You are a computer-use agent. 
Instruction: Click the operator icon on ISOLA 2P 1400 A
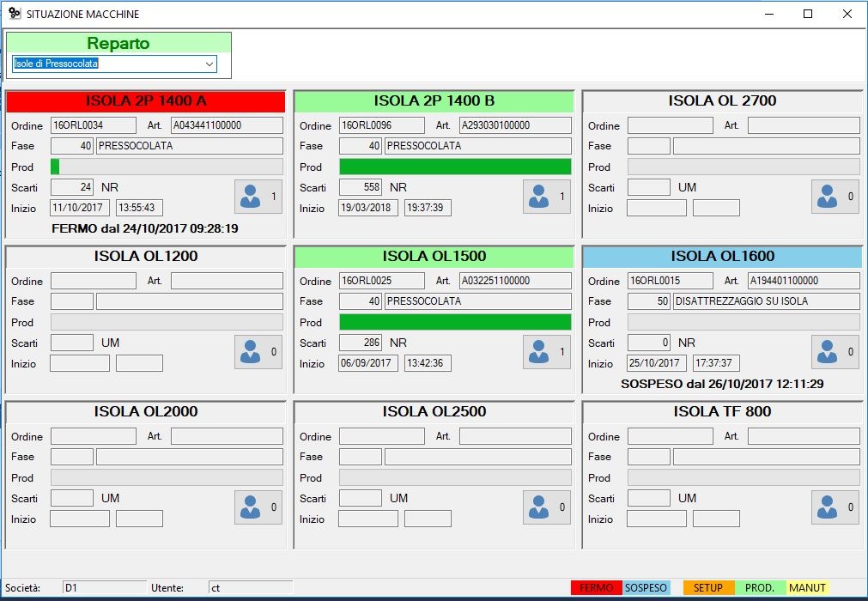point(258,195)
